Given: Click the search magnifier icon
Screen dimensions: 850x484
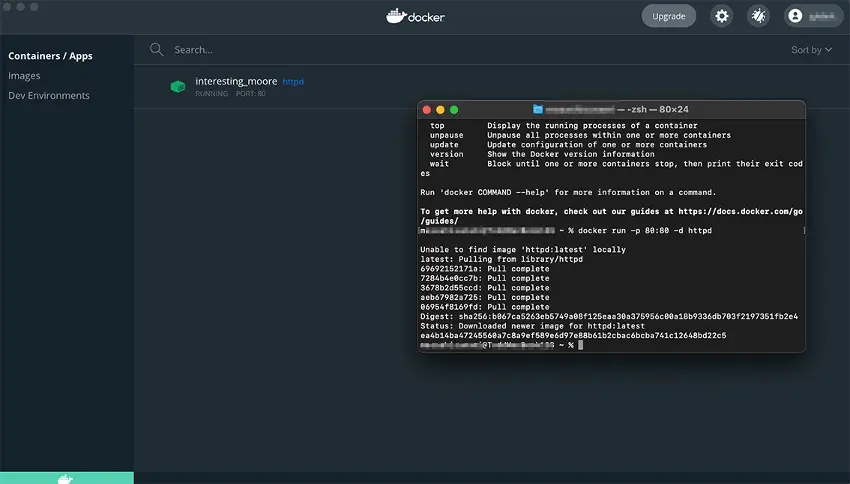Looking at the screenshot, I should pyautogui.click(x=157, y=49).
